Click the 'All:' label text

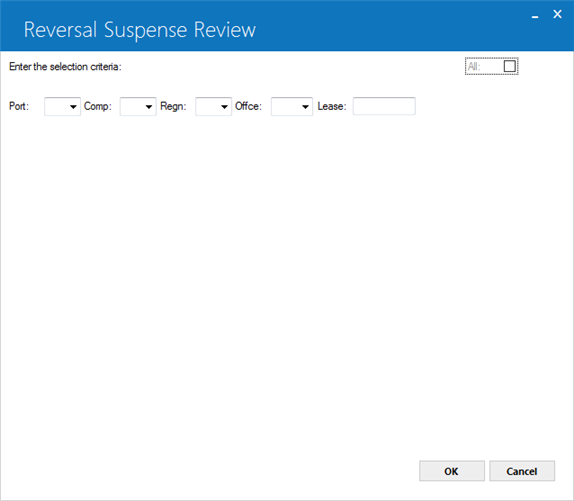474,67
